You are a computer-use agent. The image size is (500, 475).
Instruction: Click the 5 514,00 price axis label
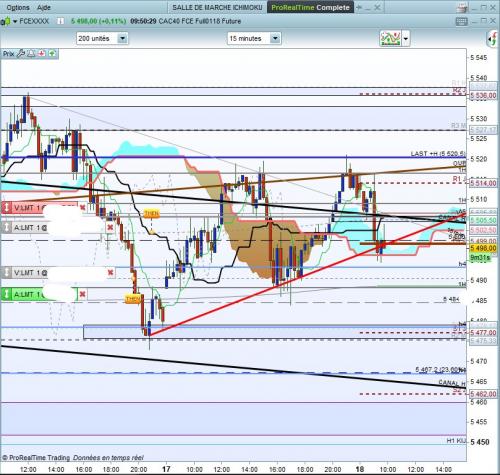tap(483, 183)
